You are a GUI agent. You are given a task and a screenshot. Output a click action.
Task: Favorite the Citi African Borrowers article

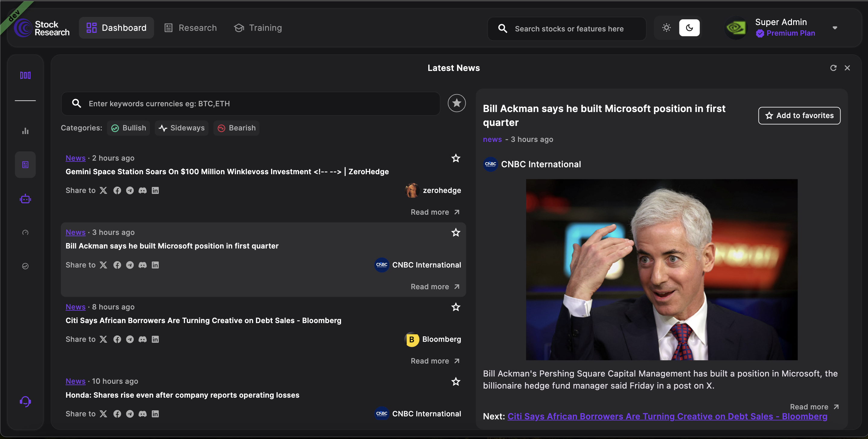(x=455, y=307)
